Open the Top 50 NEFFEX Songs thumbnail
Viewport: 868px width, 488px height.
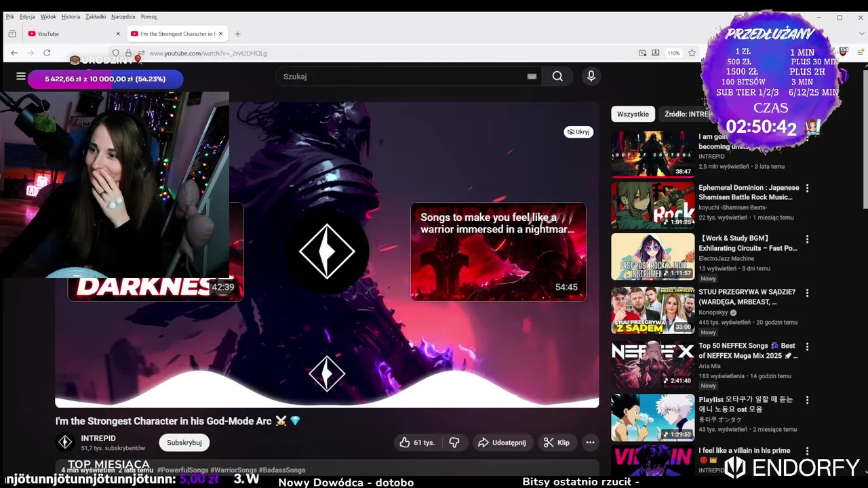[x=653, y=364]
